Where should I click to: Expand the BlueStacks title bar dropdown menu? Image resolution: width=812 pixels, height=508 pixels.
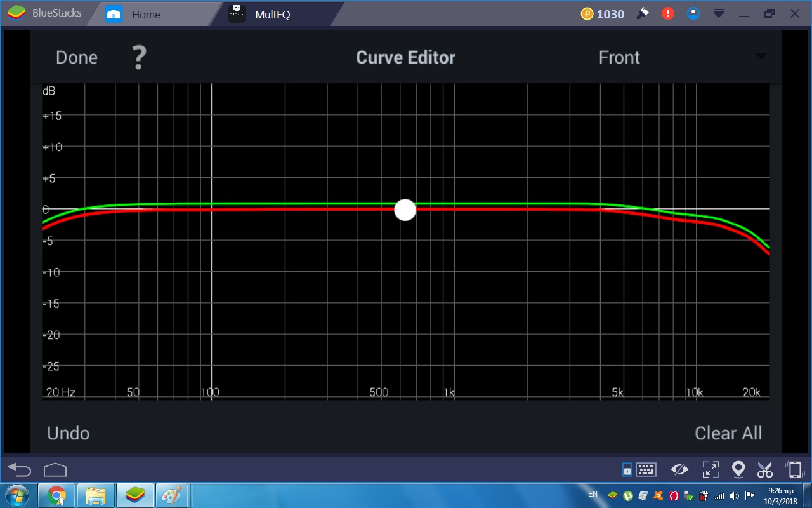tap(719, 13)
